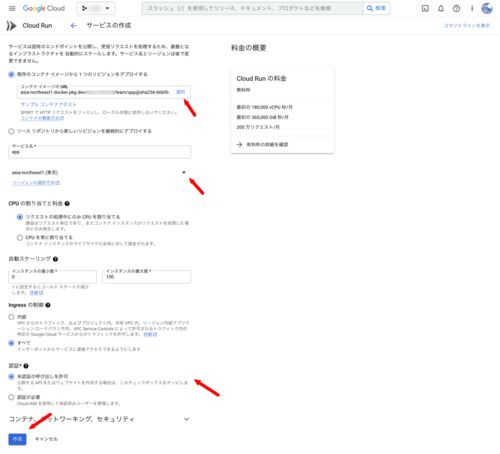
Task: Click the キャンセル button
Action: click(x=46, y=439)
